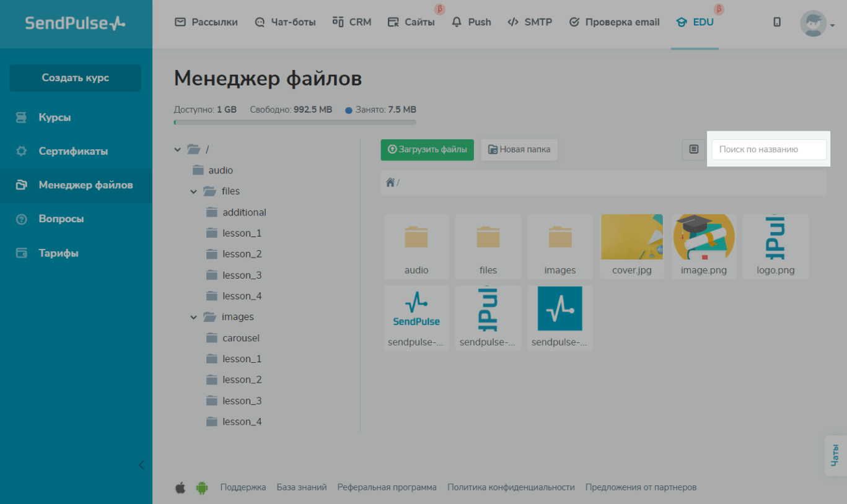Collapse the images folder in tree

pos(194,318)
